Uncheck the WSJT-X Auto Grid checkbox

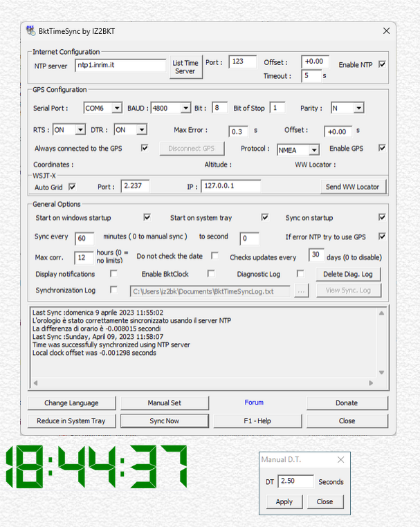[x=72, y=187]
